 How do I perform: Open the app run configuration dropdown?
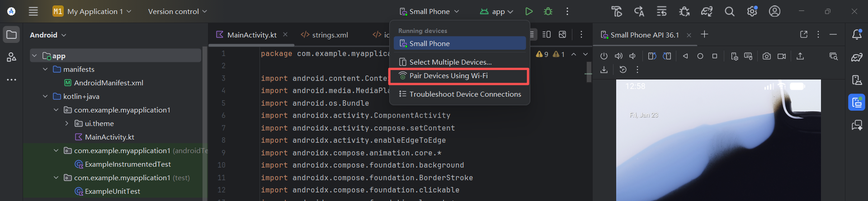[497, 11]
